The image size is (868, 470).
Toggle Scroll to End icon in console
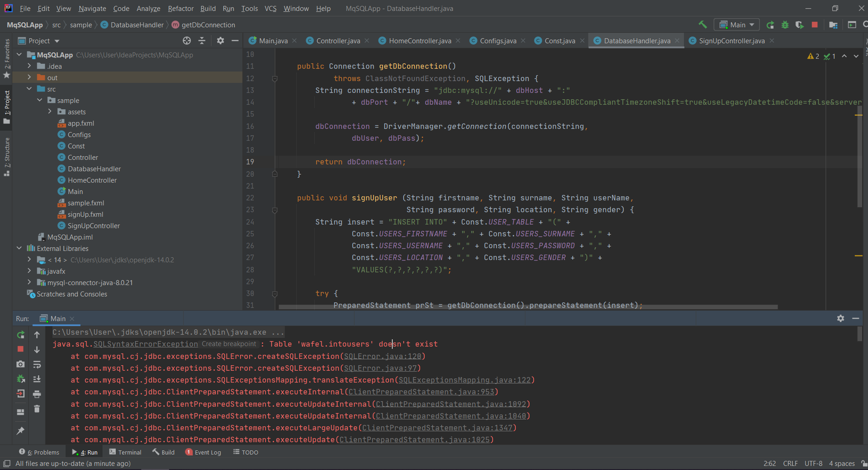tap(37, 379)
